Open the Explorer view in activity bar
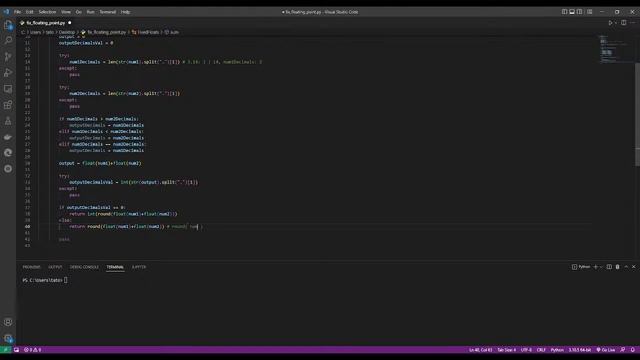The width and height of the screenshot is (640, 360). [8, 25]
